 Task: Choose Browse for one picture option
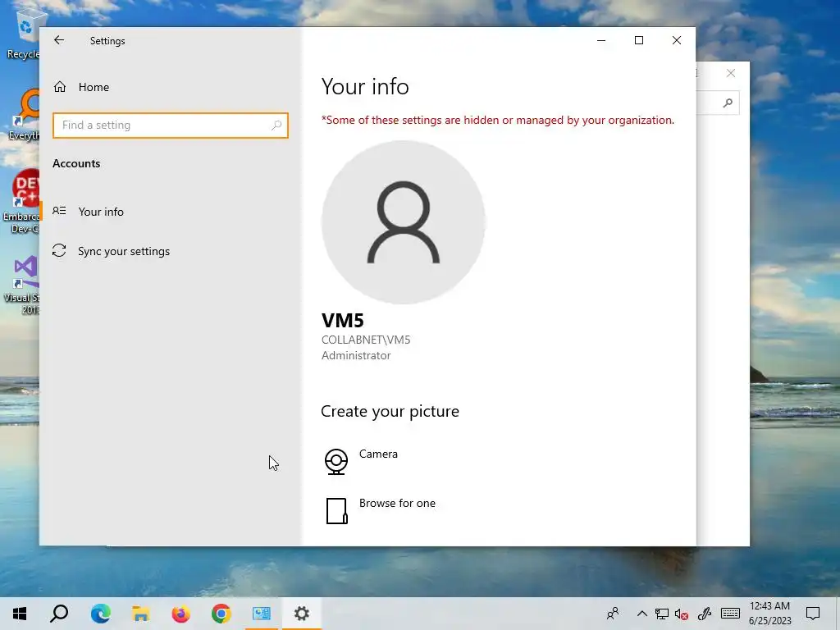tap(397, 503)
